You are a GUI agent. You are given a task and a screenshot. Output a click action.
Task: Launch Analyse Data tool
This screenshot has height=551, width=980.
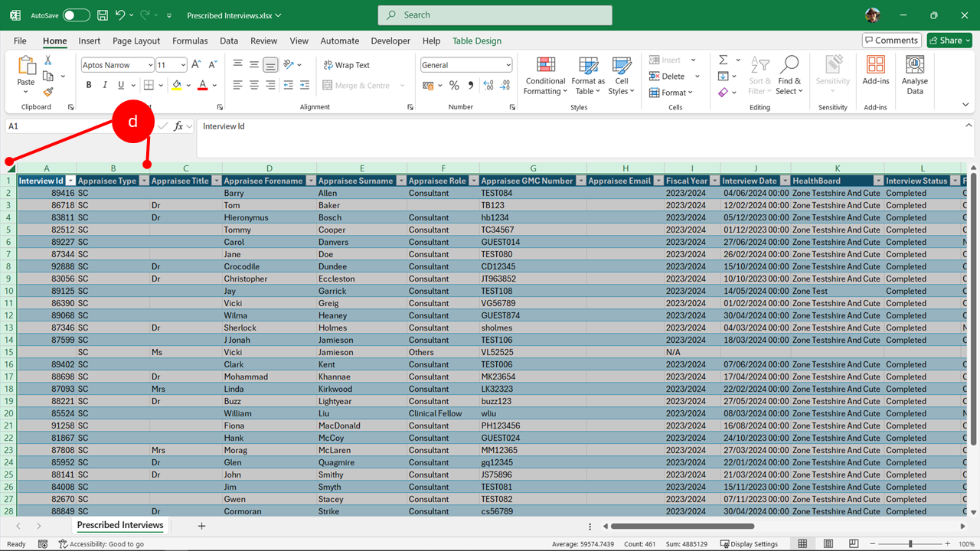click(914, 76)
